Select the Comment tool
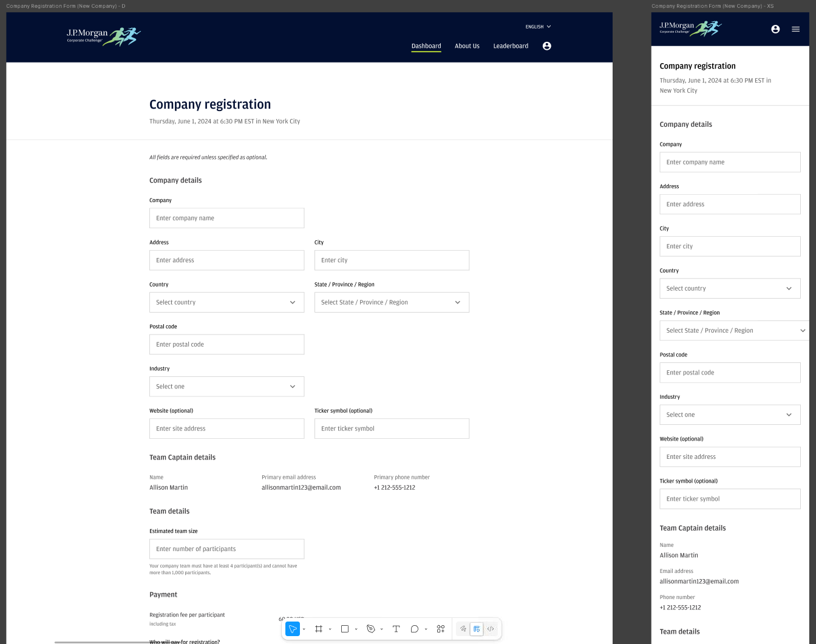This screenshot has width=816, height=644. coord(415,629)
